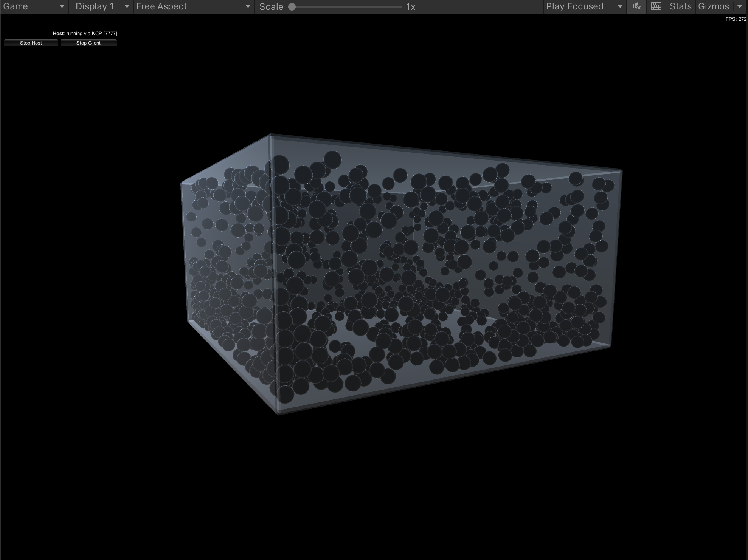Click the Unity Shortcuts keyboard icon
This screenshot has height=560, width=748.
[x=656, y=6]
